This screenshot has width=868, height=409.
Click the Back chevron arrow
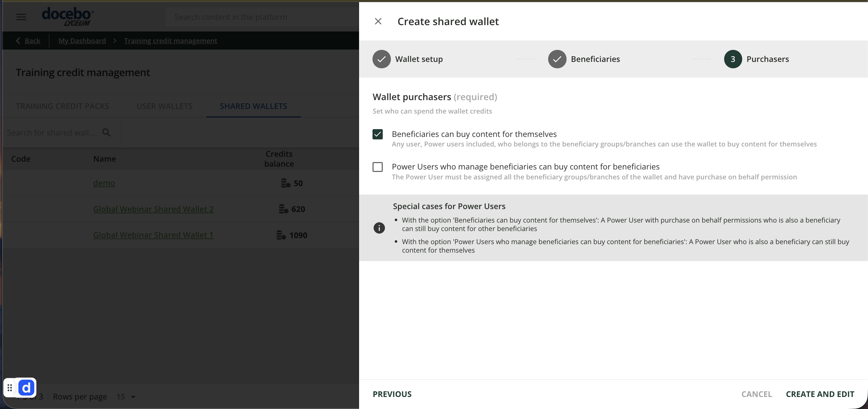18,41
